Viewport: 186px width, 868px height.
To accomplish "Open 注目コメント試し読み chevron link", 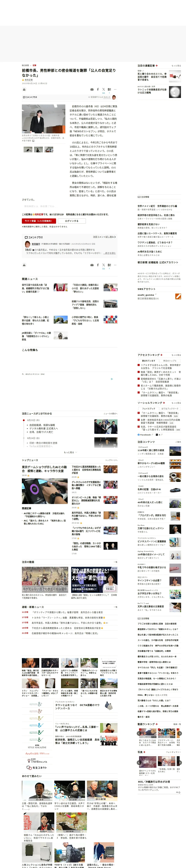I will (x=104, y=237).
